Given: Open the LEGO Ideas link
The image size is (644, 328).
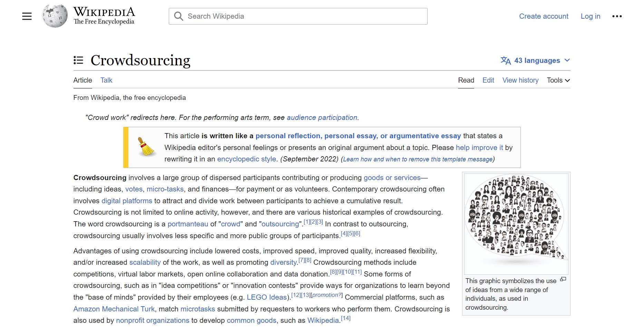Looking at the screenshot, I should (x=267, y=297).
